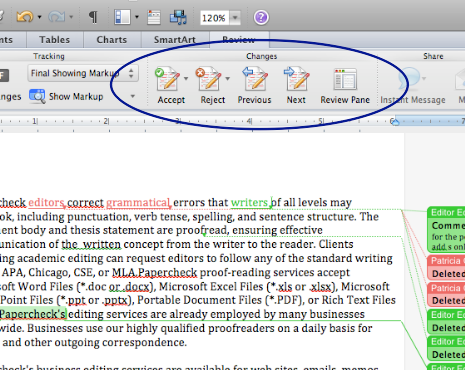Image resolution: width=465 pixels, height=370 pixels.
Task: Click the first Patricia Deleted balloon
Action: click(446, 267)
